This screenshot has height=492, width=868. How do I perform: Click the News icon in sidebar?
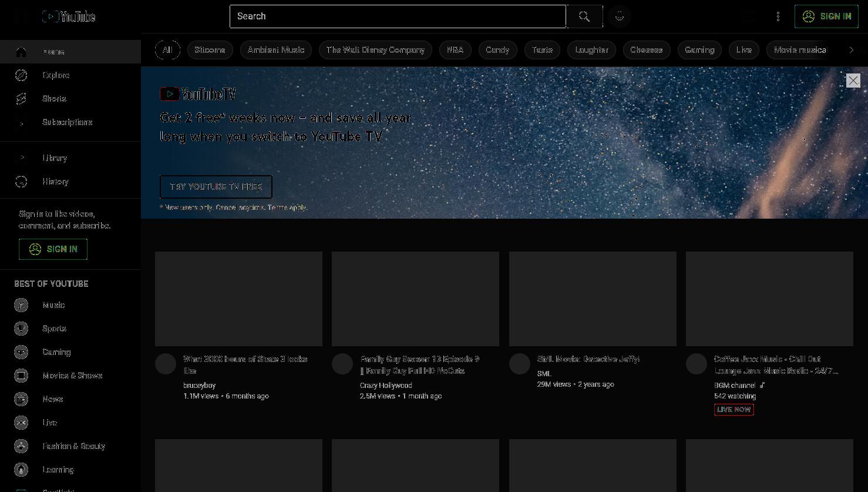point(21,399)
